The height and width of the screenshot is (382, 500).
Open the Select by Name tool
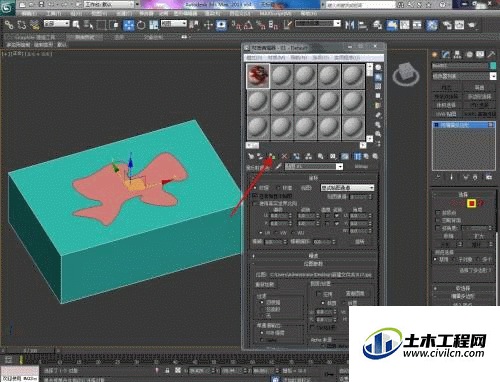point(89,25)
